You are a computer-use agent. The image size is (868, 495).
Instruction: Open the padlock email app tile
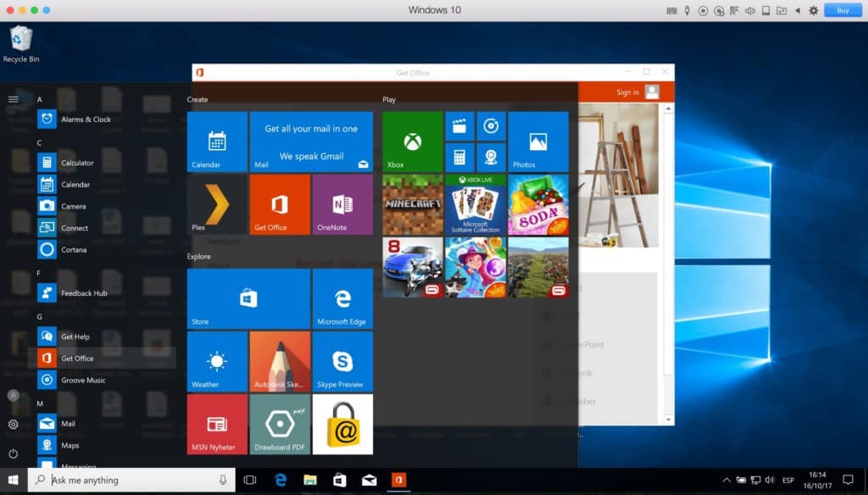[x=342, y=424]
